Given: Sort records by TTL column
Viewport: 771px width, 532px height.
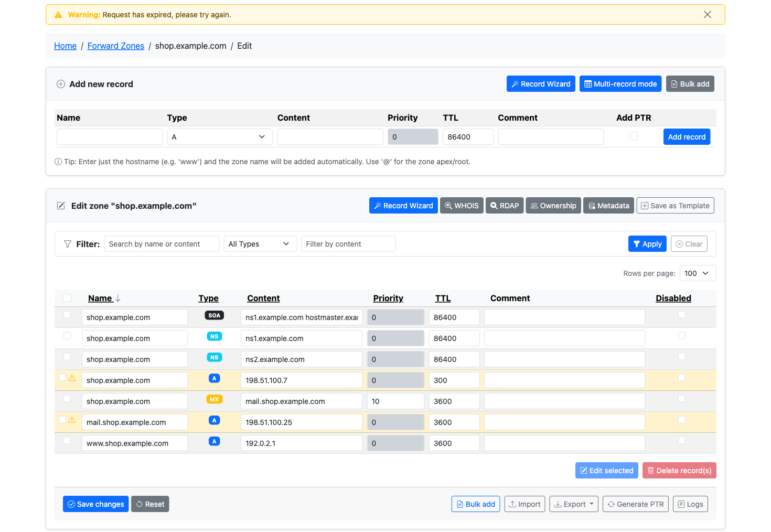Looking at the screenshot, I should click(443, 298).
